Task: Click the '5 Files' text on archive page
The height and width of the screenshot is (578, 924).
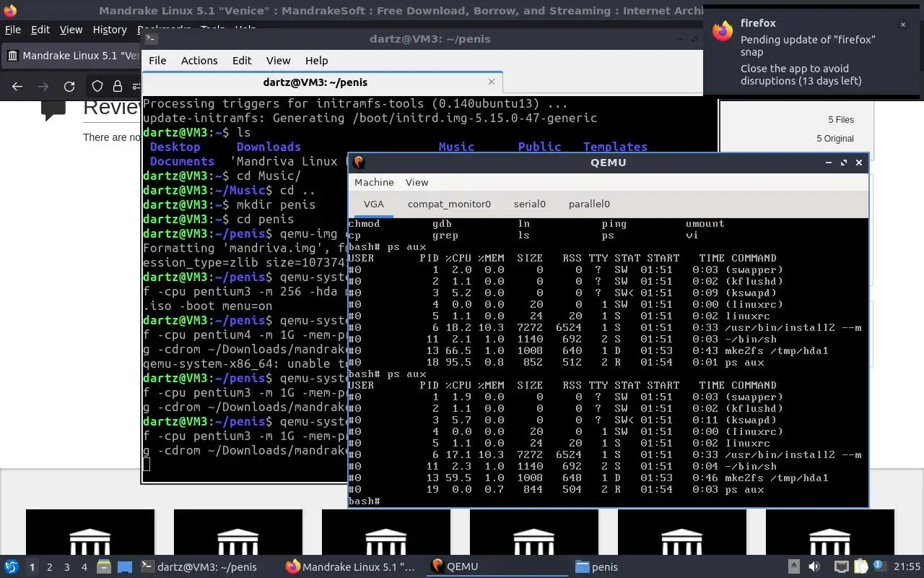Action: point(840,120)
